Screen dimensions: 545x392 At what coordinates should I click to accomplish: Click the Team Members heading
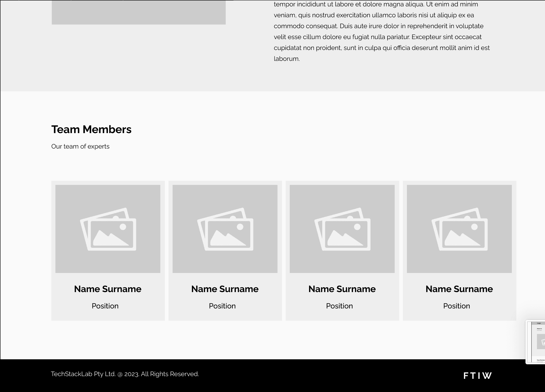click(x=91, y=129)
